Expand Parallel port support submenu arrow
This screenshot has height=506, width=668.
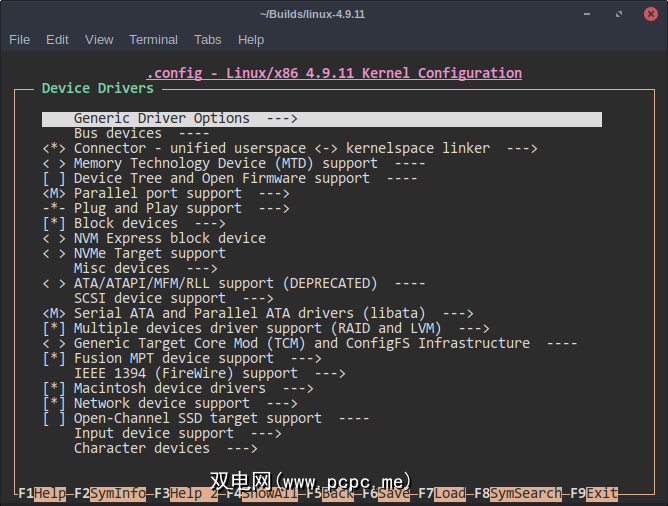274,194
